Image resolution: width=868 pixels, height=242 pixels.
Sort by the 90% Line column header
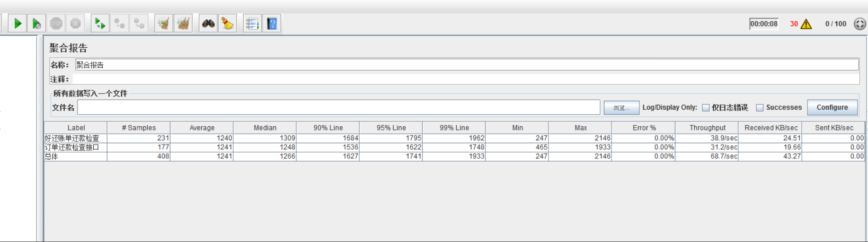pyautogui.click(x=328, y=128)
